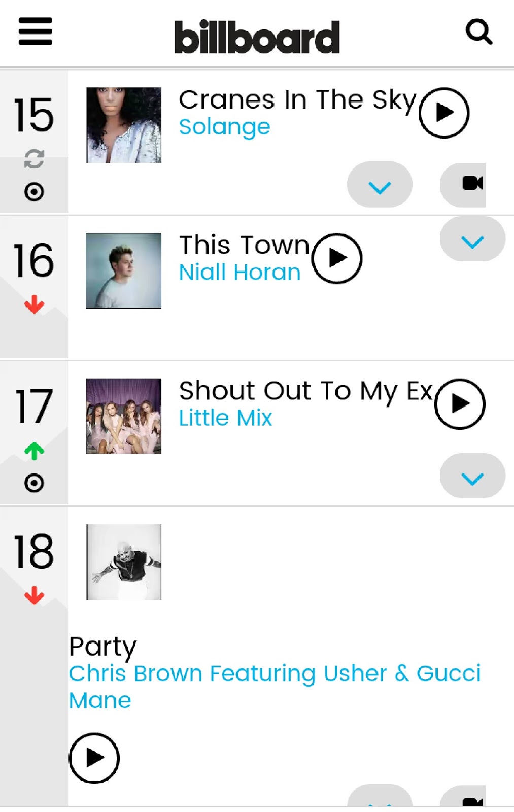Click the green up arrow beside position 17

coord(34,450)
